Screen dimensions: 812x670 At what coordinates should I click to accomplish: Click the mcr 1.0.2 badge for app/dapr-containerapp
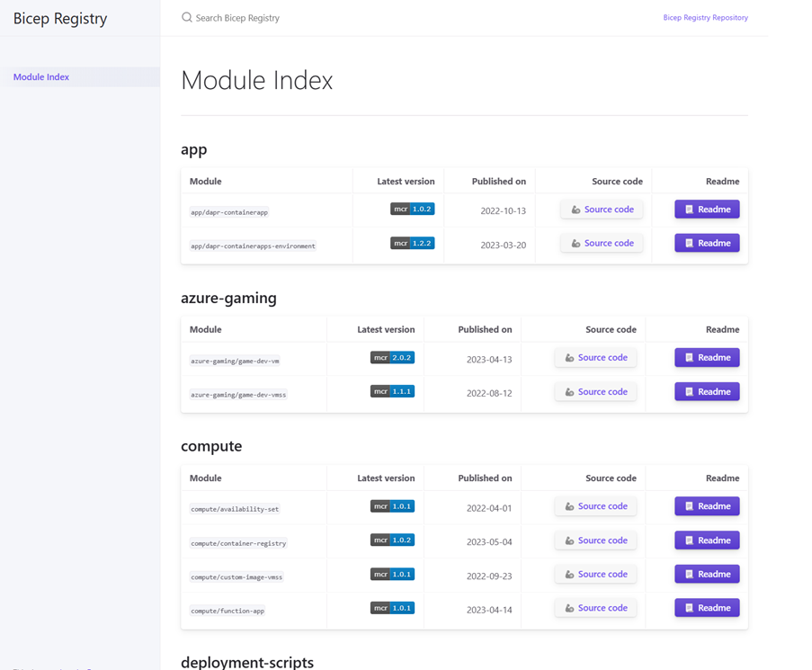coord(412,209)
